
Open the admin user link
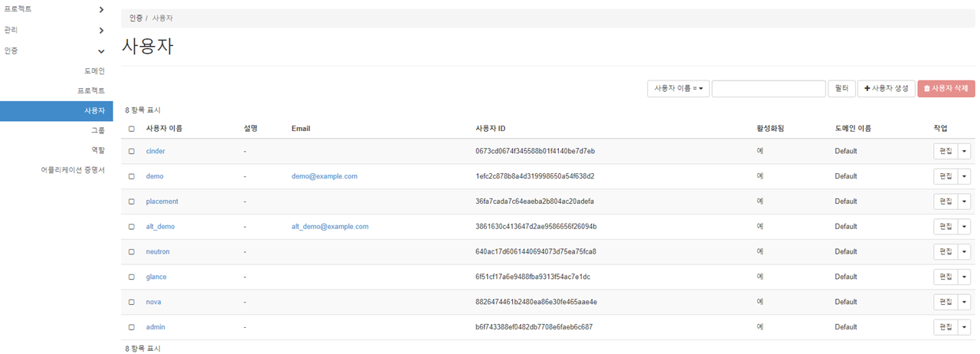coord(155,327)
